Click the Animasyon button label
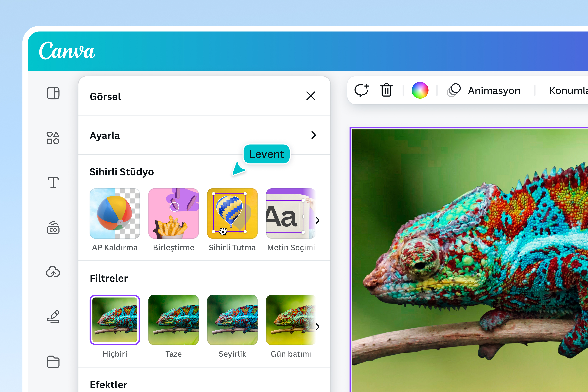The image size is (588, 392). coord(494,91)
